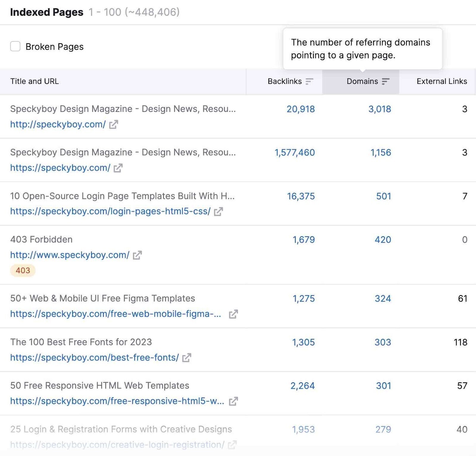Open backlinks count 1,275
476x456 pixels.
coord(304,299)
